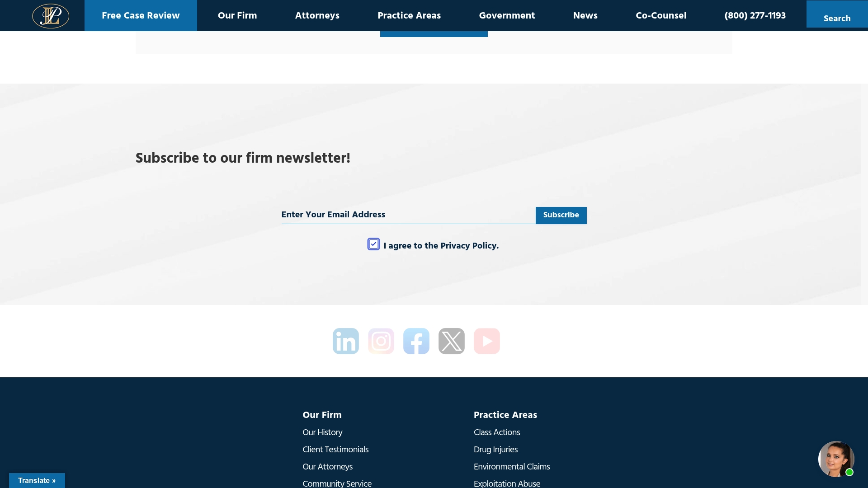Open the Instagram social icon
Viewport: 868px width, 488px height.
tap(381, 341)
